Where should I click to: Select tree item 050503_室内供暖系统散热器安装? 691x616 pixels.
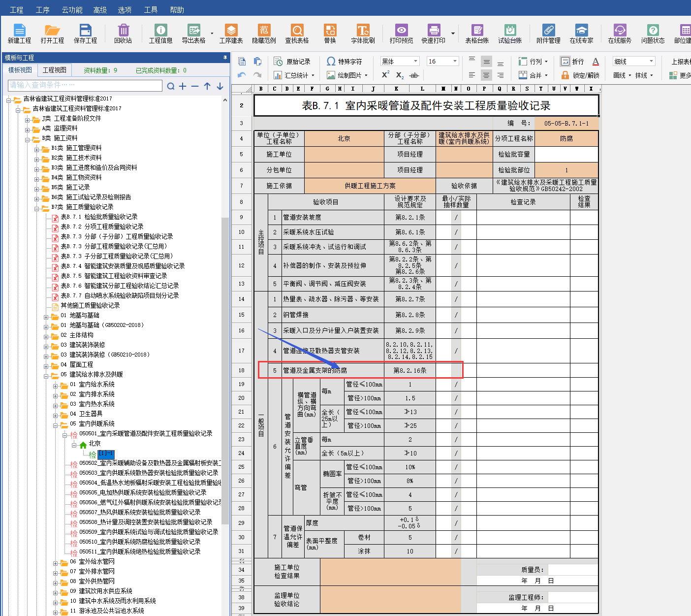[149, 473]
